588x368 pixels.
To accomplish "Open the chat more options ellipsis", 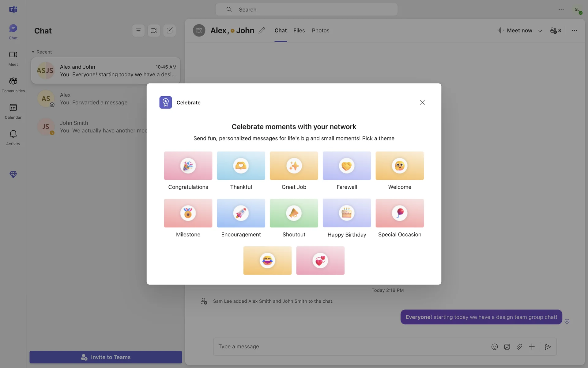I will (574, 30).
